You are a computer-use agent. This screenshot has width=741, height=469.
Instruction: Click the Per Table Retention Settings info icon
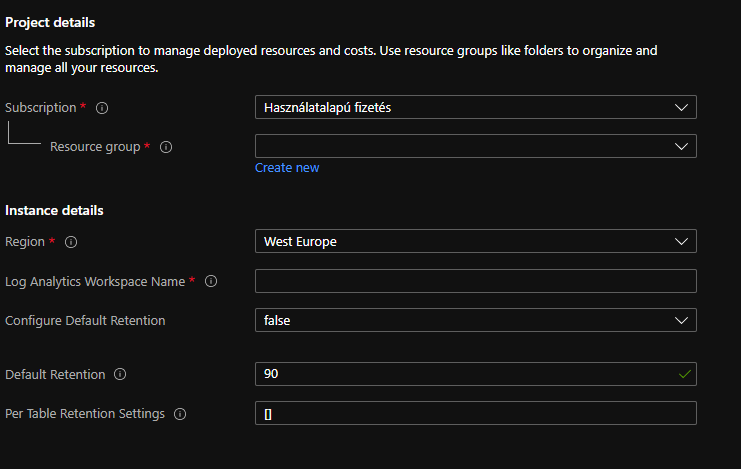[180, 414]
